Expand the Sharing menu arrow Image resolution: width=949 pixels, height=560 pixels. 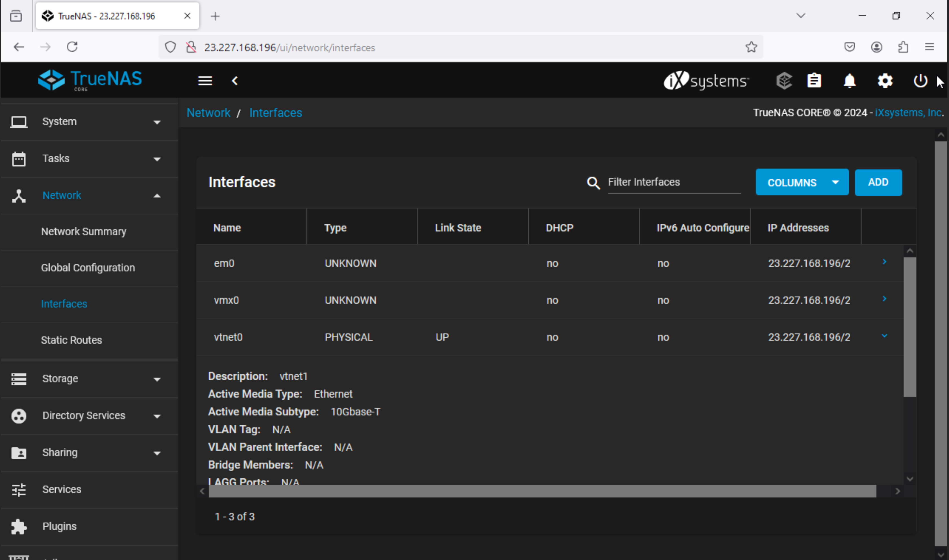(157, 454)
